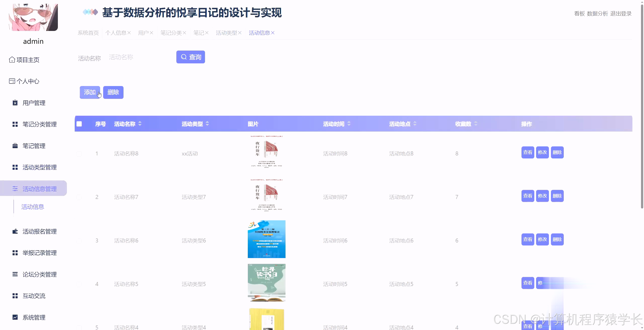
Task: Collapse the 活动信息管理 submenu
Action: pyautogui.click(x=39, y=189)
